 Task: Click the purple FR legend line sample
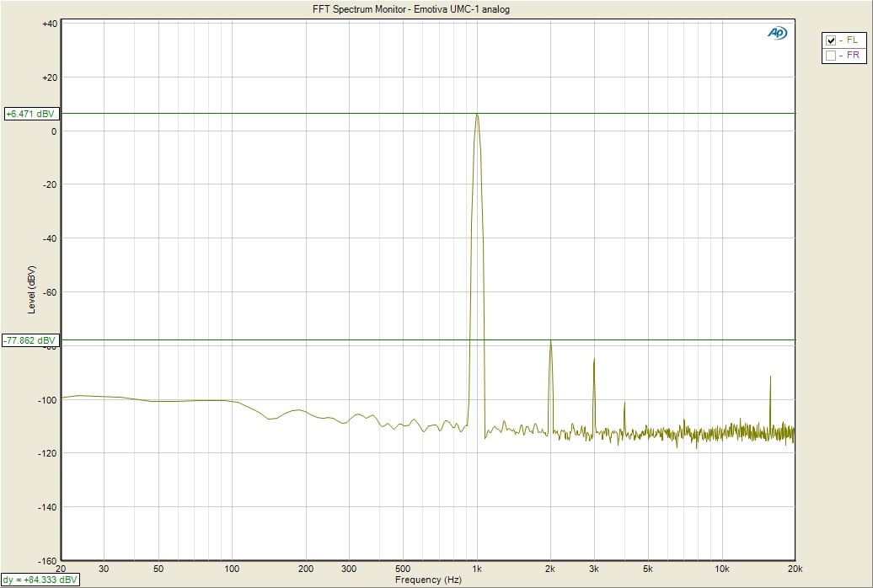[842, 56]
